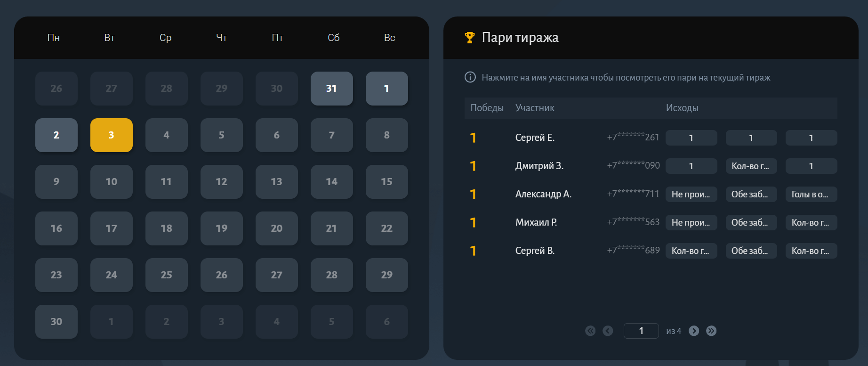This screenshot has height=366, width=868.
Task: Click the page number input field
Action: (641, 331)
